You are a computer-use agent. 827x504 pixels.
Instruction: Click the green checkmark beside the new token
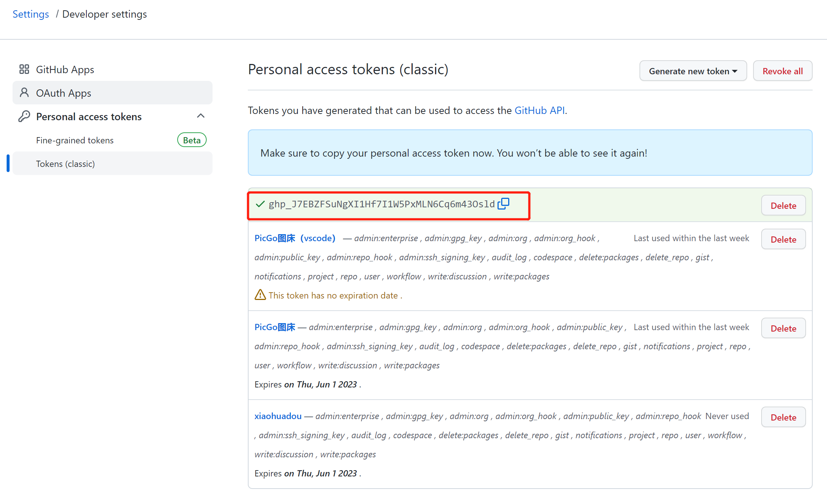click(x=260, y=204)
